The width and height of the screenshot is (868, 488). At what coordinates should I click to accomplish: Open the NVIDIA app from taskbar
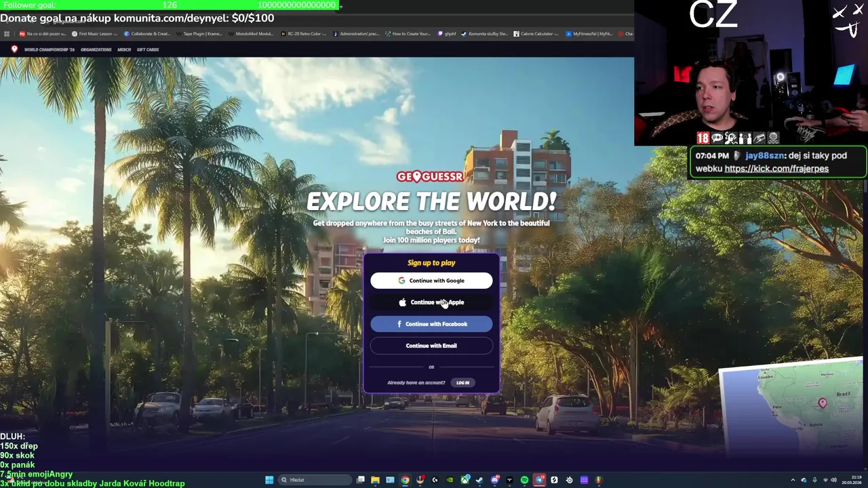(x=450, y=480)
